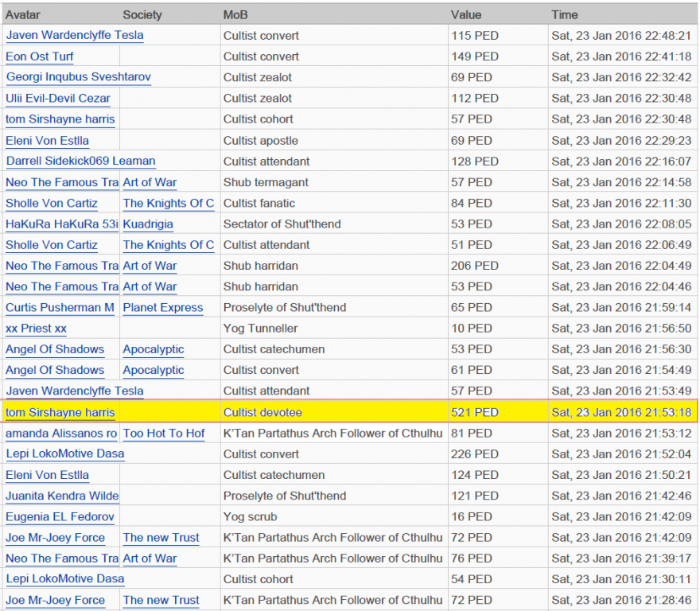Open tom Sirshayne harris in yellow highlighted row
700x611 pixels.
pos(60,412)
